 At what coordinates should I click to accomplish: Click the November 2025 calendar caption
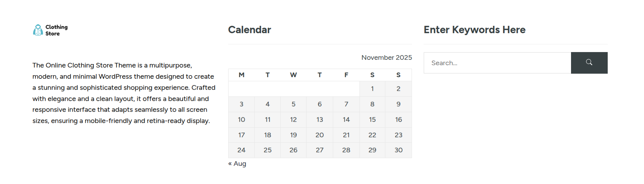tap(386, 57)
